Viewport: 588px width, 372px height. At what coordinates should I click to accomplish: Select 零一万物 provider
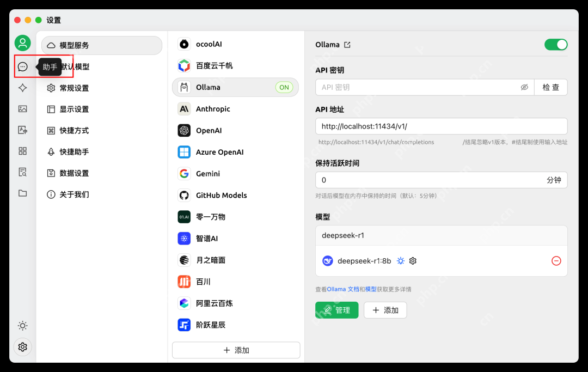[x=236, y=217]
